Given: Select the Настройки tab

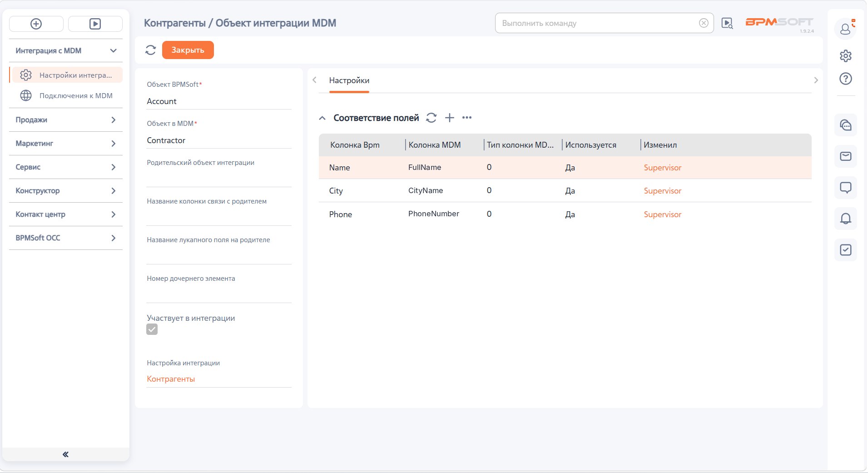Looking at the screenshot, I should (x=349, y=80).
